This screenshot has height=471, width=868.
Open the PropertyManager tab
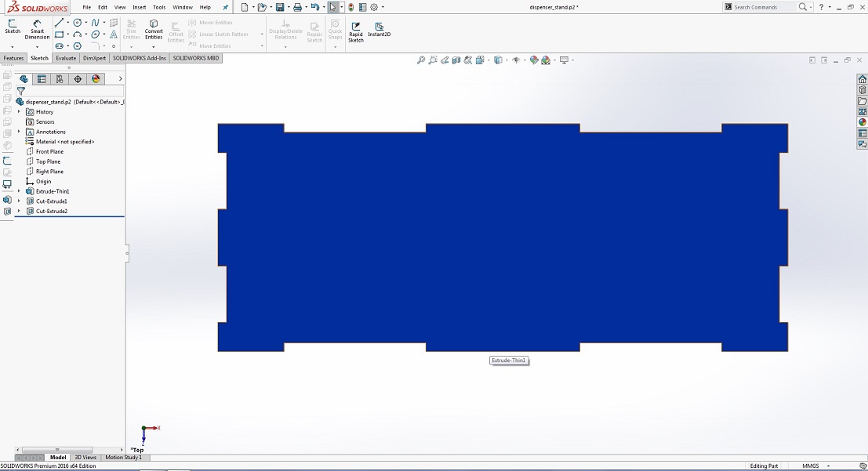(x=42, y=79)
